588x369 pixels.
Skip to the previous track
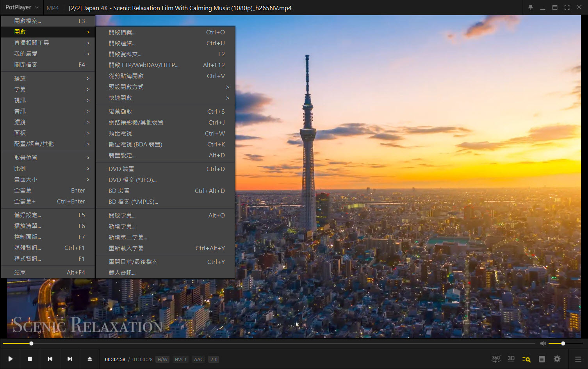tap(50, 359)
